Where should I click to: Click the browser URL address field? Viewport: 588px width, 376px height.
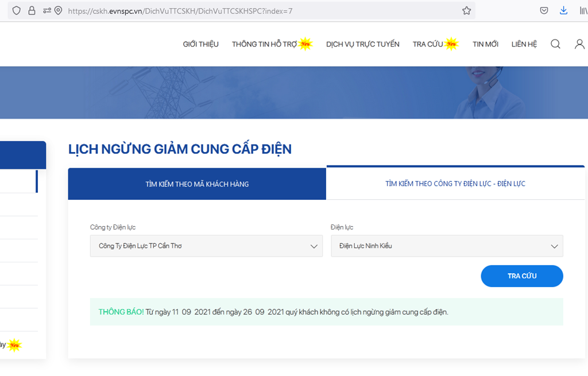click(x=258, y=10)
